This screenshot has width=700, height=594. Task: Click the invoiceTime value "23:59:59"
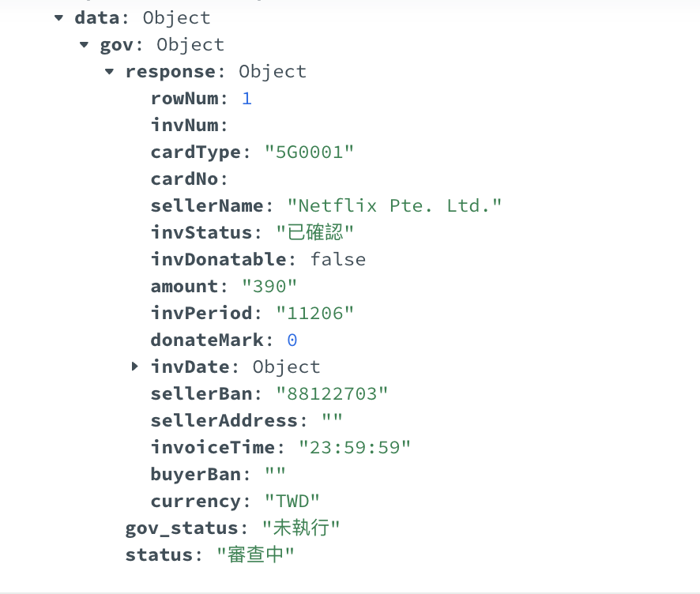pos(355,447)
